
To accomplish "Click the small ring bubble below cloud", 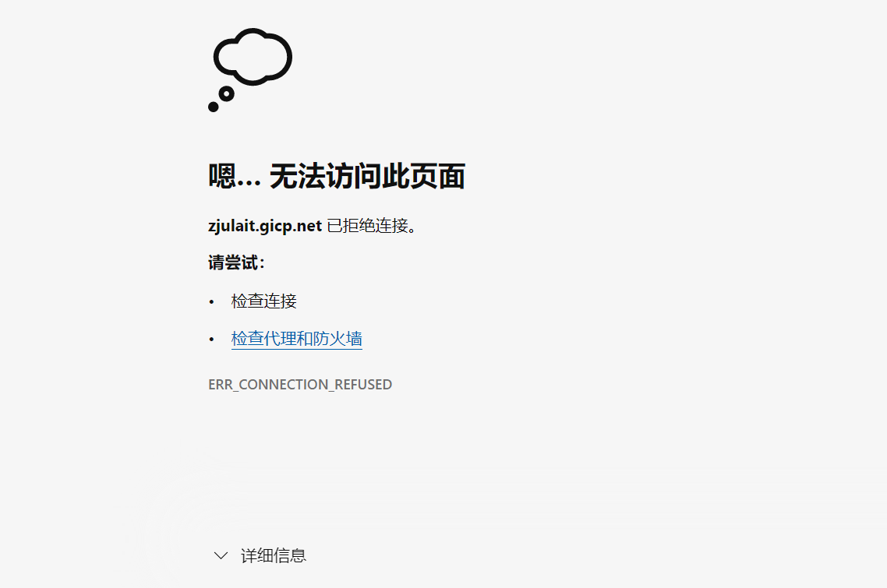I will 226,94.
